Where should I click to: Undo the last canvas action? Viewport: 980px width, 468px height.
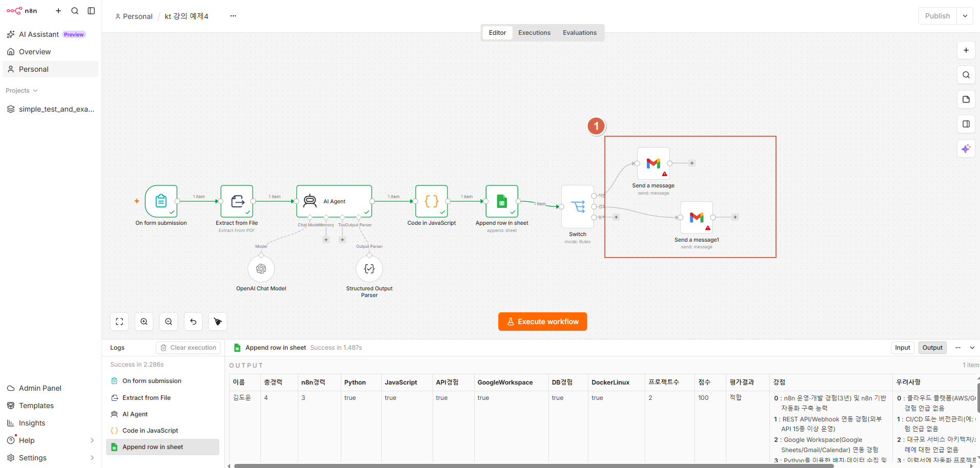(193, 322)
